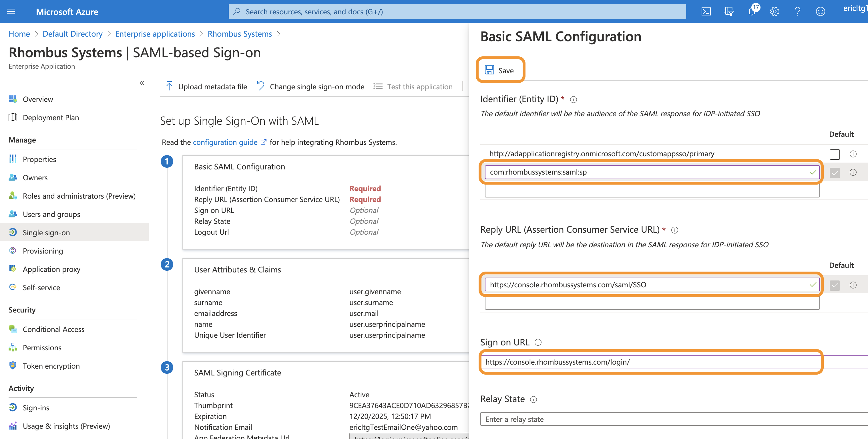Open Users and groups
The width and height of the screenshot is (868, 439).
point(51,214)
